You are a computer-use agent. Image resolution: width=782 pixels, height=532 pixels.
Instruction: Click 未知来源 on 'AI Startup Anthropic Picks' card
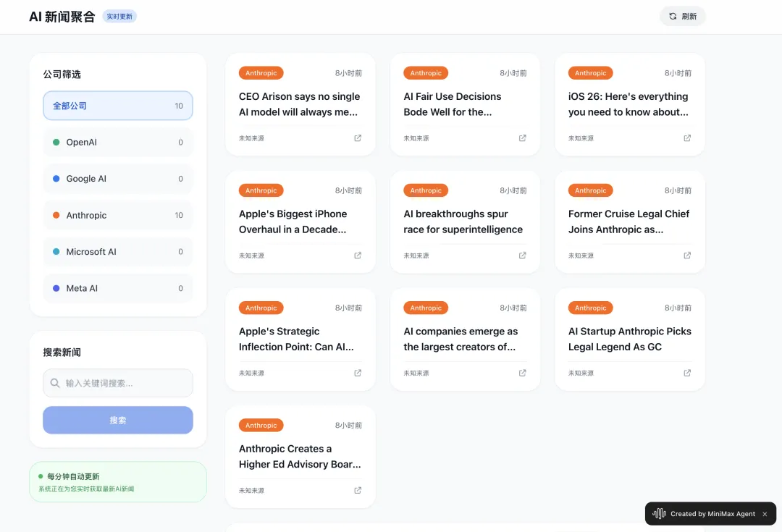pyautogui.click(x=581, y=373)
